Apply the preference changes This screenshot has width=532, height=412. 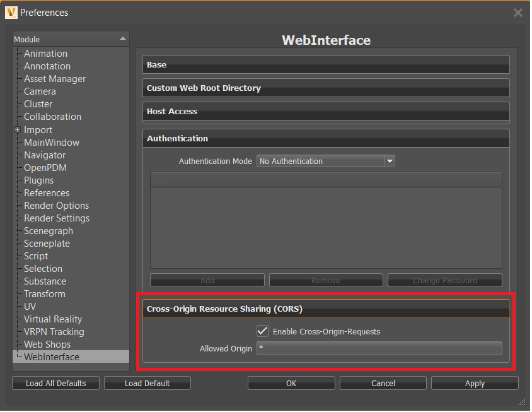click(475, 383)
